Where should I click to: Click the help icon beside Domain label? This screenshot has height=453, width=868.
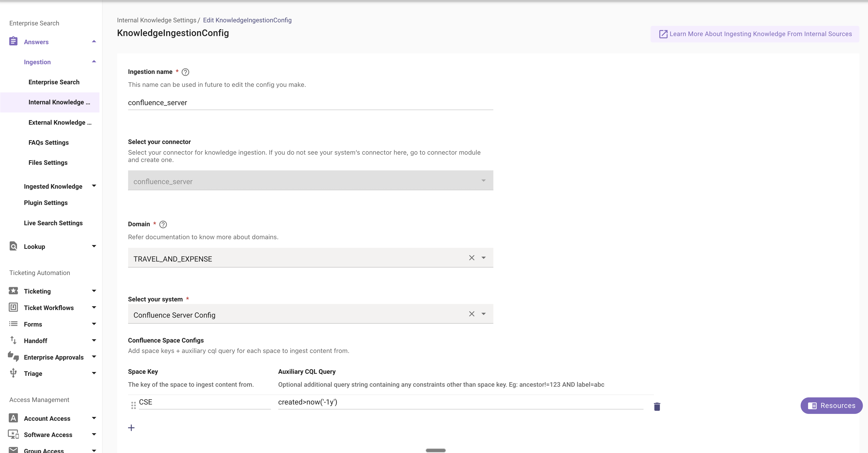163,224
